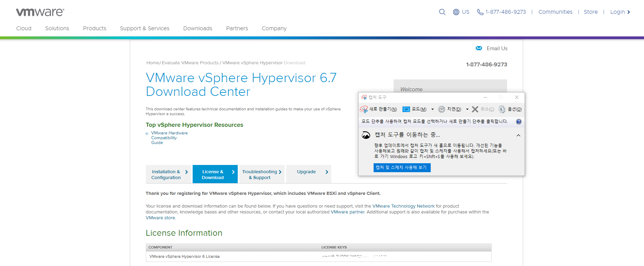Switch to License & Download tab
Viewport: 644px width, 266px height.
(x=215, y=174)
